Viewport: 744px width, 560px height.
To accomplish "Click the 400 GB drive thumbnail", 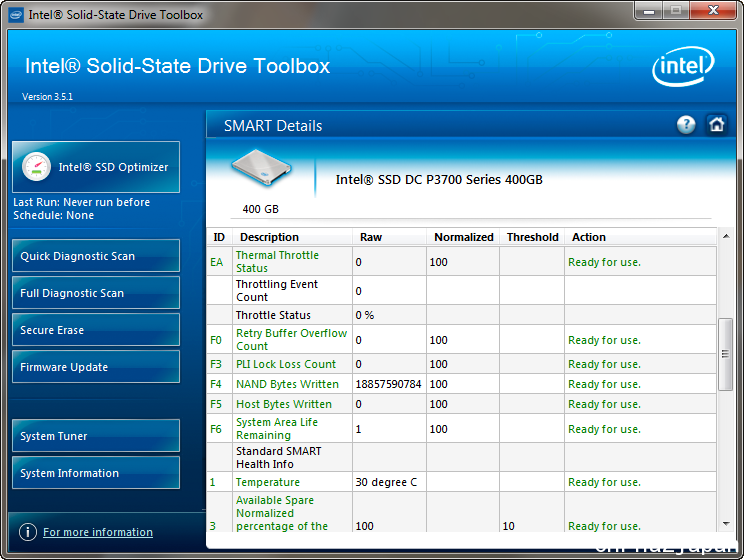I will [x=261, y=167].
